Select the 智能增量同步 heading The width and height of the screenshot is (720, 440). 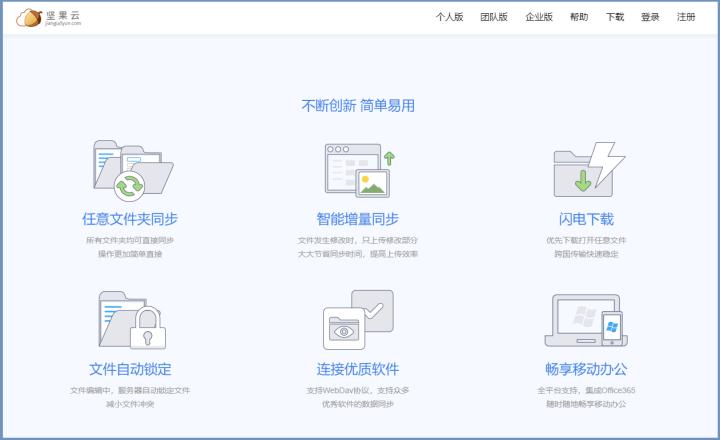[358, 219]
